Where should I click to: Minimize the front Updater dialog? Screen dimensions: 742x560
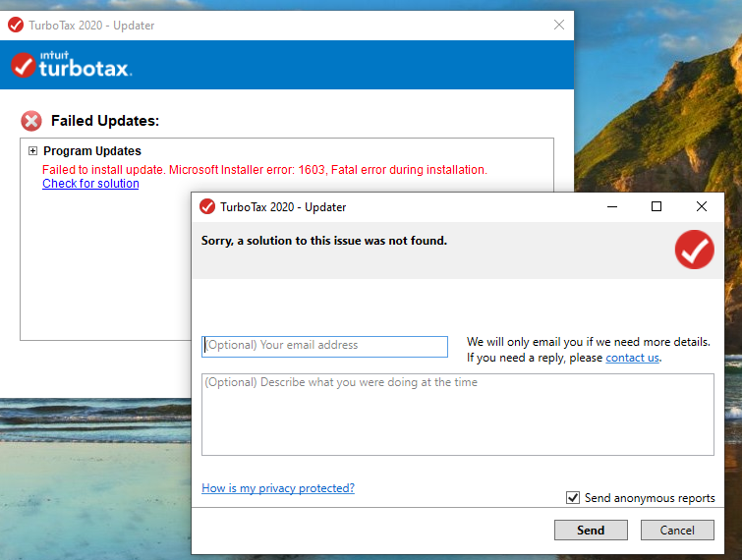(x=612, y=206)
